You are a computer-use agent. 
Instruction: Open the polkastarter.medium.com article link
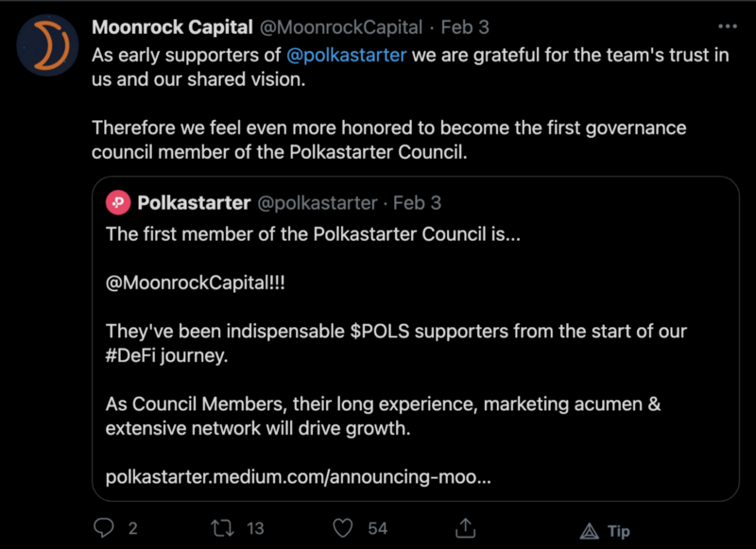click(x=298, y=477)
